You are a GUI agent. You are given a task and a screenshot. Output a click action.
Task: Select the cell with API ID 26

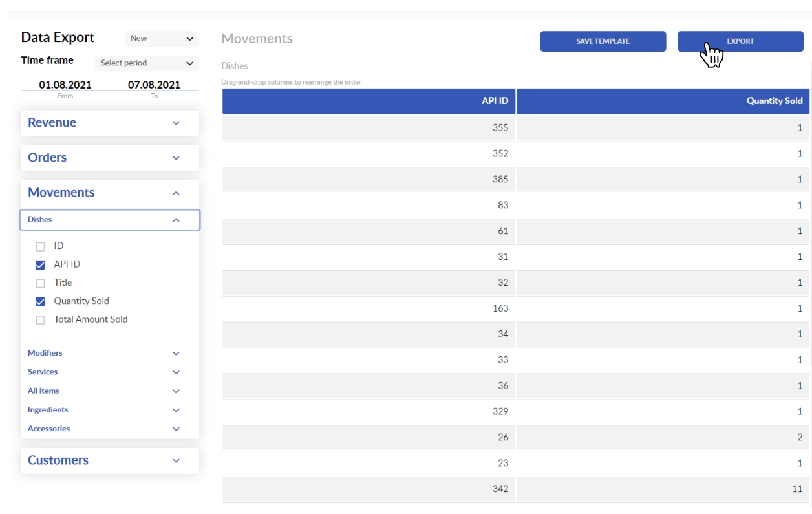(x=369, y=437)
